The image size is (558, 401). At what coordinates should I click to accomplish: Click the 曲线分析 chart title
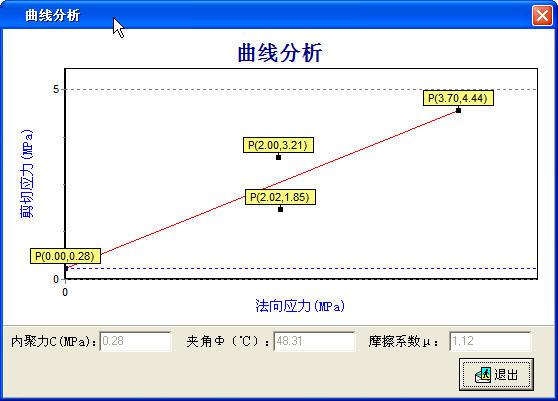(x=280, y=53)
